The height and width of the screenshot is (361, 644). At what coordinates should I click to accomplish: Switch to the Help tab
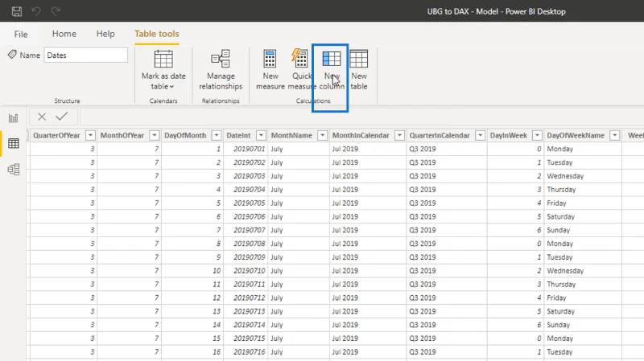[x=105, y=34]
